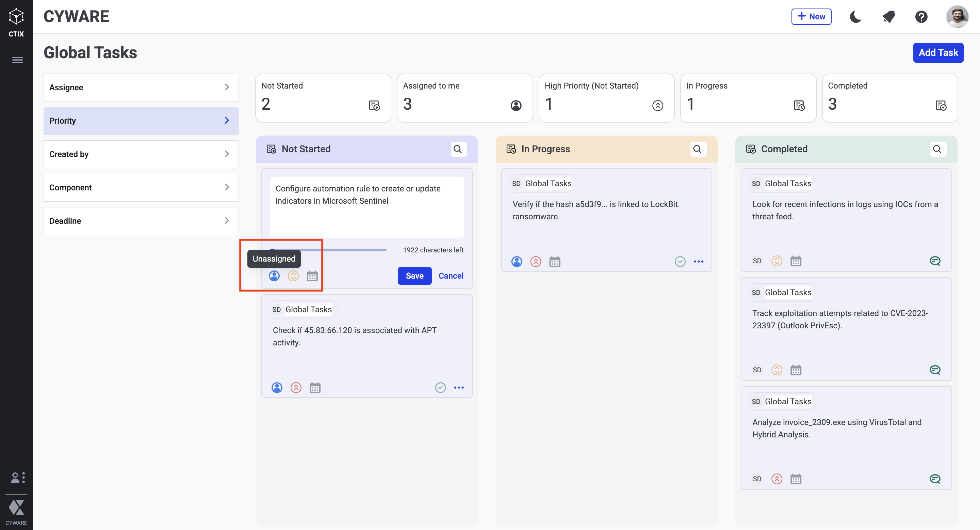Screen dimensions: 980x530
Task: Click the Unassigned assignee tooltip icon
Action: coord(275,276)
